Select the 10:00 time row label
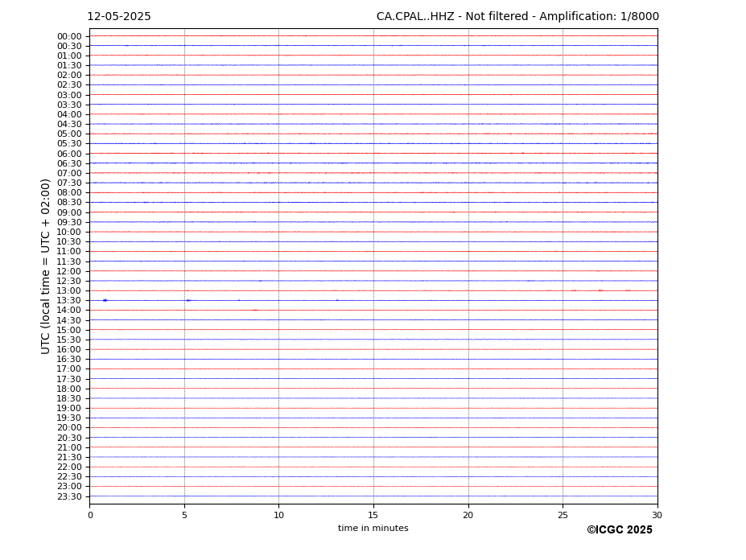The image size is (746, 560). (69, 233)
